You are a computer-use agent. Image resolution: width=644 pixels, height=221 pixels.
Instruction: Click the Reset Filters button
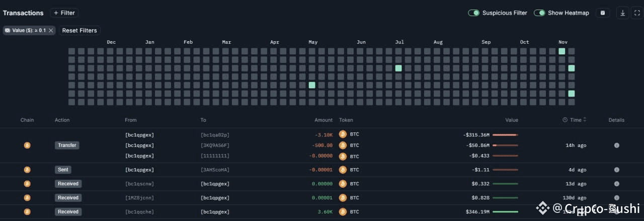pyautogui.click(x=79, y=31)
